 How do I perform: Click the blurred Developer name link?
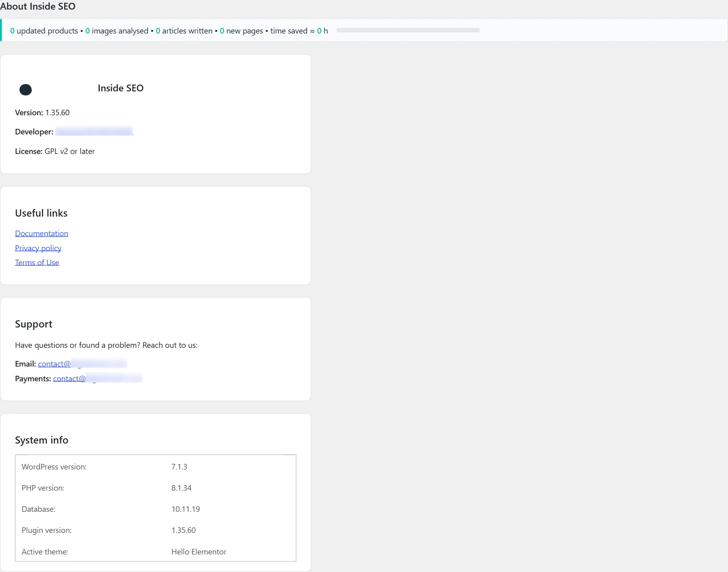(94, 131)
